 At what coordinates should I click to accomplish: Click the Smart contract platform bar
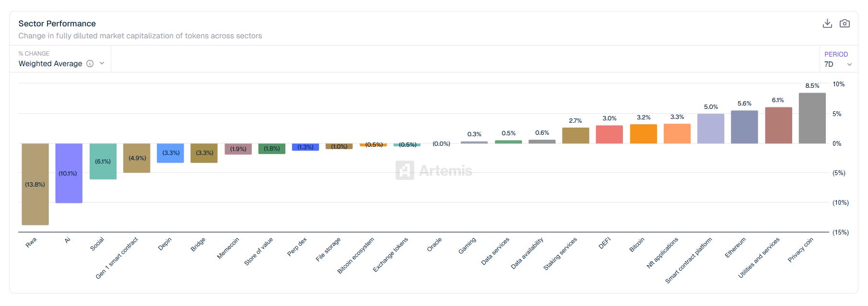pos(711,129)
